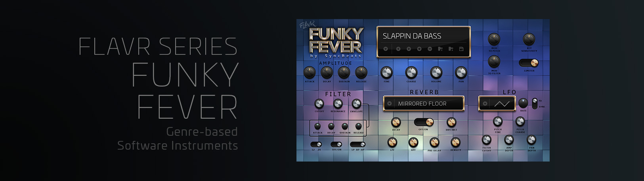Save preset with the floppy disk icon
Image resolution: width=644 pixels, height=181 pixels.
tap(461, 49)
